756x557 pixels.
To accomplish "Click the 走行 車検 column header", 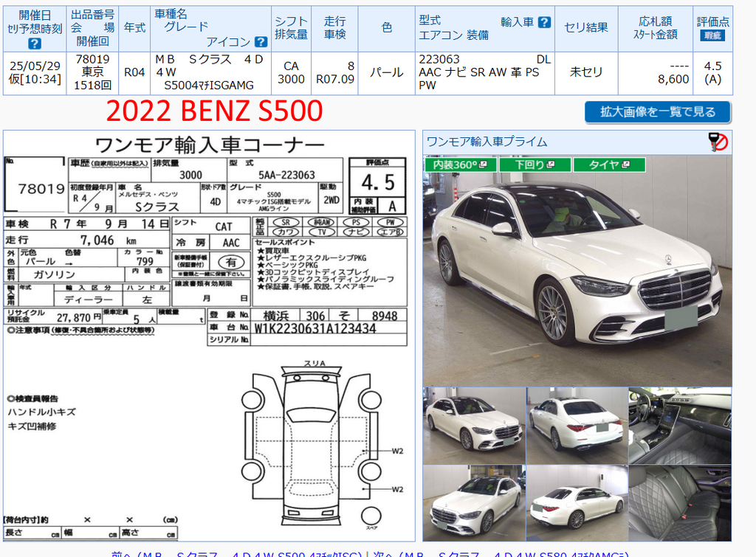I will [x=334, y=28].
